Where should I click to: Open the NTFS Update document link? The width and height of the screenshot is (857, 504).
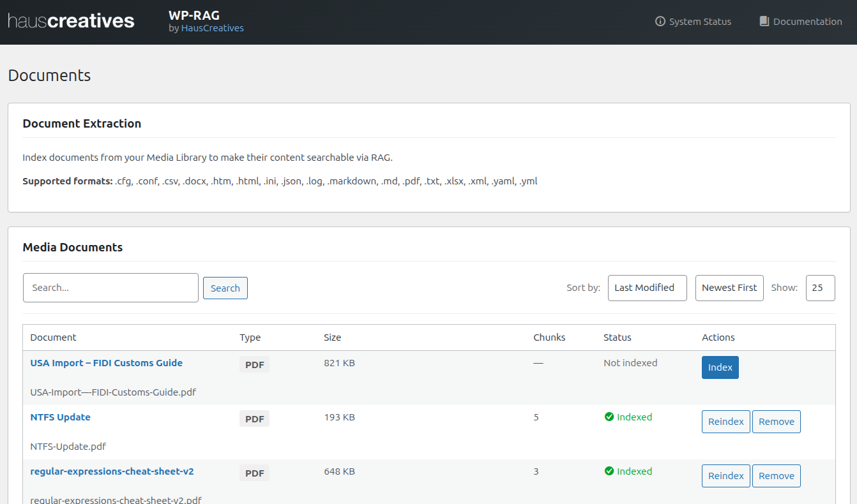61,417
